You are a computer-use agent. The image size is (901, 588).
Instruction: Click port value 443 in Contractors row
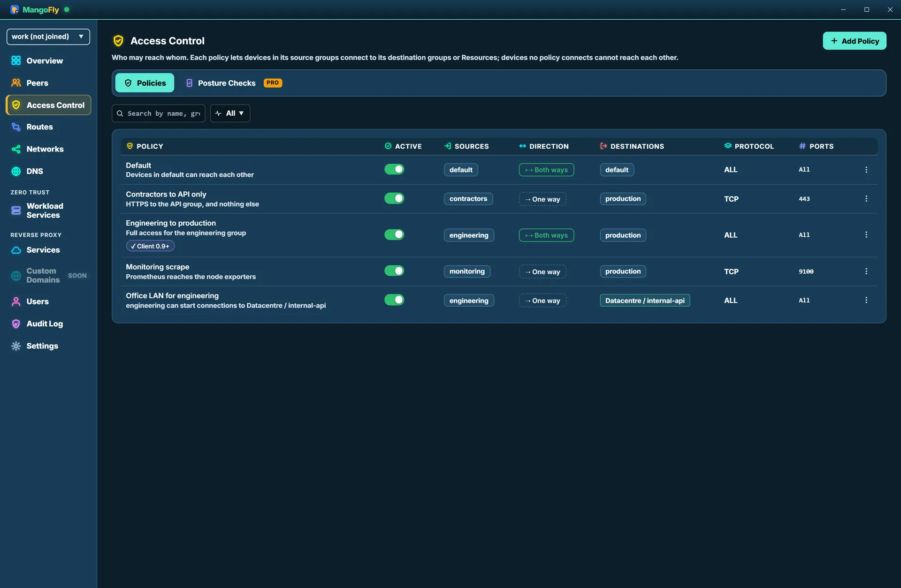pos(804,199)
